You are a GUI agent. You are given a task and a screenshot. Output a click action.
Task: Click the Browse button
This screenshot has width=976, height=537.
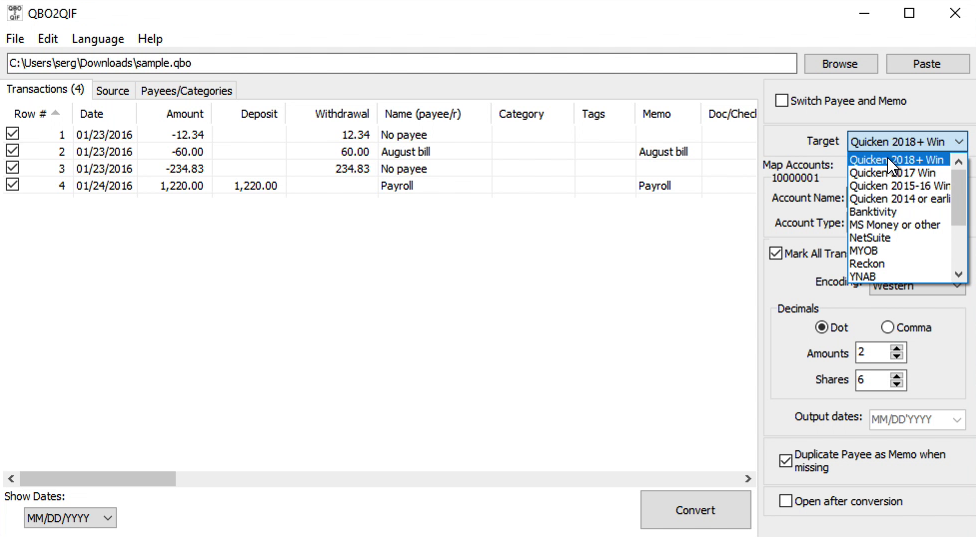click(x=840, y=64)
